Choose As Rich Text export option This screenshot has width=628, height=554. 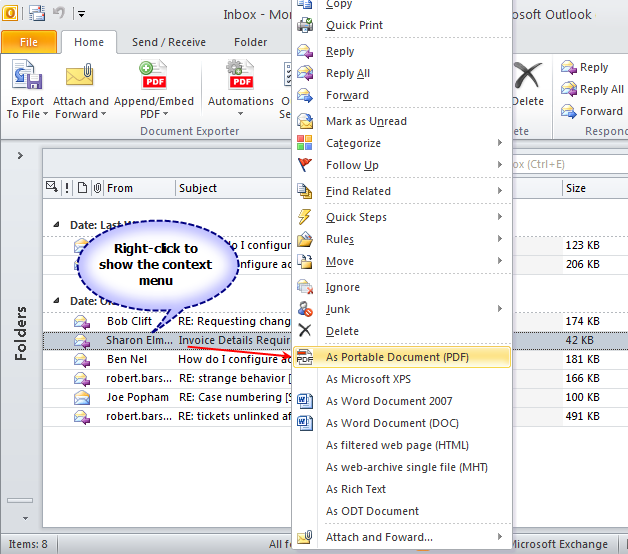click(x=402, y=489)
